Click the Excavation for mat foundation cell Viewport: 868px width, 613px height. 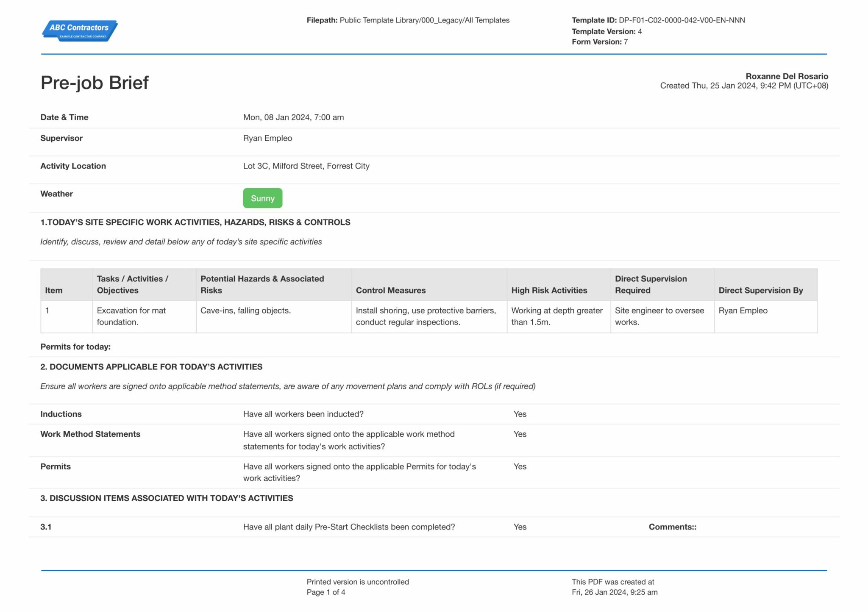(131, 316)
